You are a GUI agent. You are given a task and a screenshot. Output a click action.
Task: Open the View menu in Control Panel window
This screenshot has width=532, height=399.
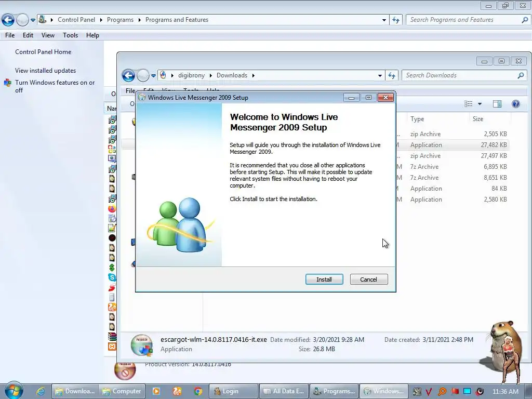(48, 35)
